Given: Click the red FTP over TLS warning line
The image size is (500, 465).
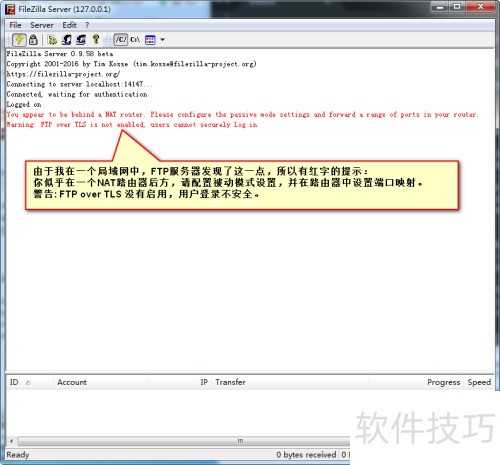Looking at the screenshot, I should 132,124.
